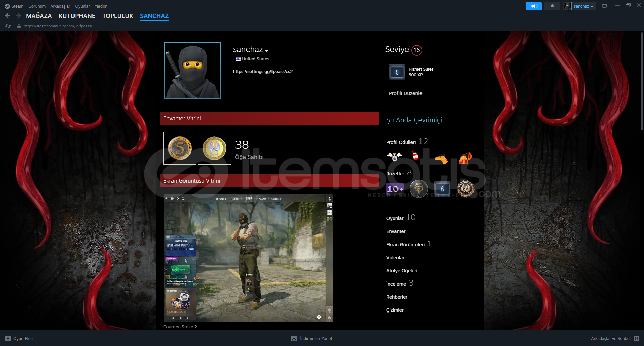
Task: Click the Steam logo icon in the menu bar
Action: [7, 6]
